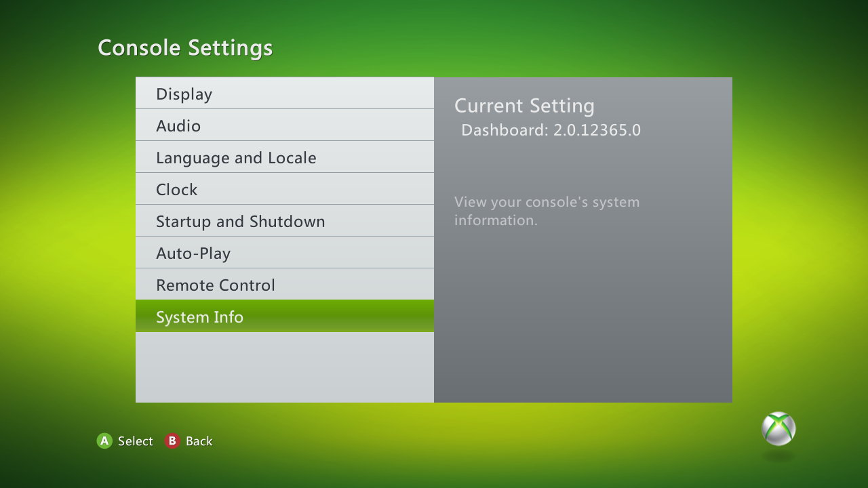Click the red B Back button icon
Screen dimensions: 868x488
click(x=172, y=441)
